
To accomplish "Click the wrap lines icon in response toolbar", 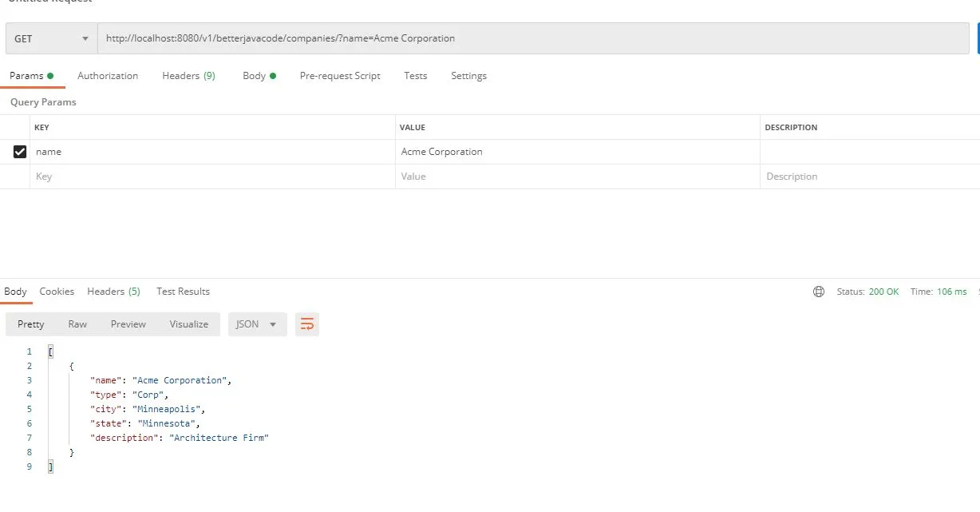I will 306,323.
